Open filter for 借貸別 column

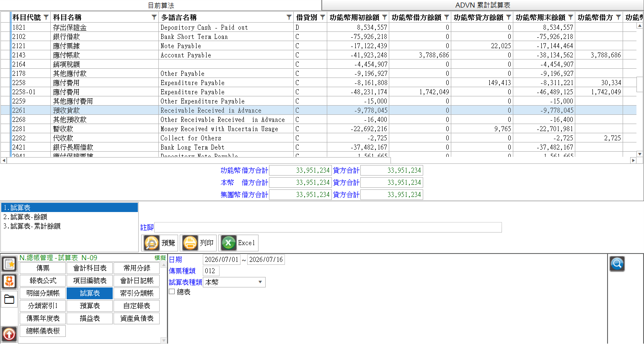click(323, 17)
